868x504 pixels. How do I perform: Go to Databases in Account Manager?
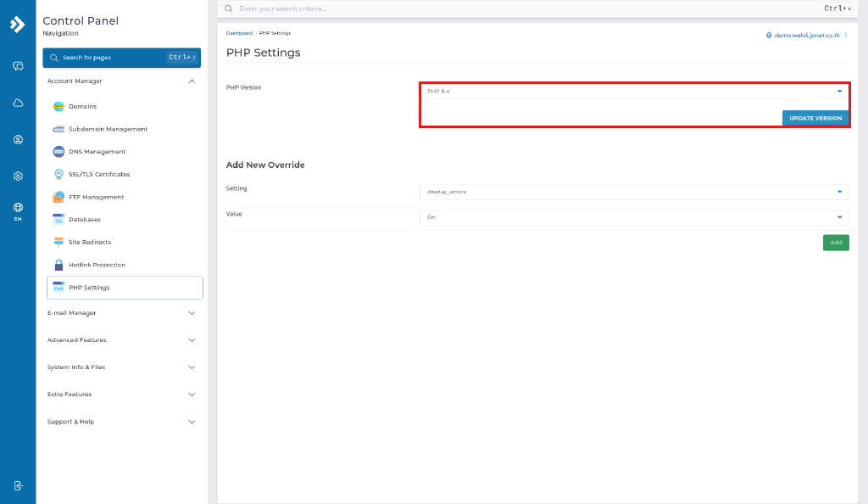85,219
